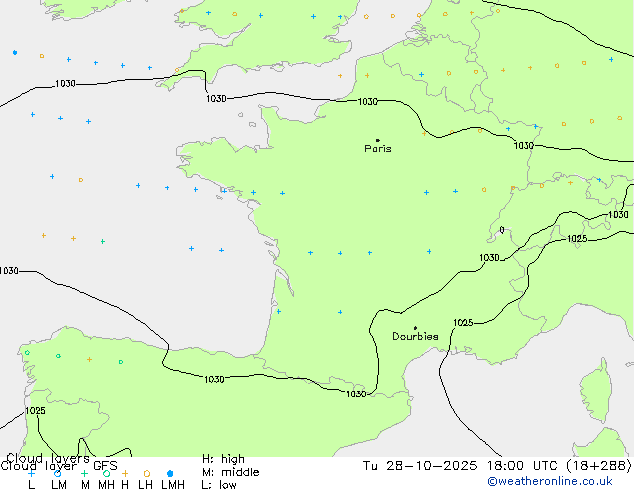Click the 1025 isobar label over northwest Spain

(x=35, y=411)
